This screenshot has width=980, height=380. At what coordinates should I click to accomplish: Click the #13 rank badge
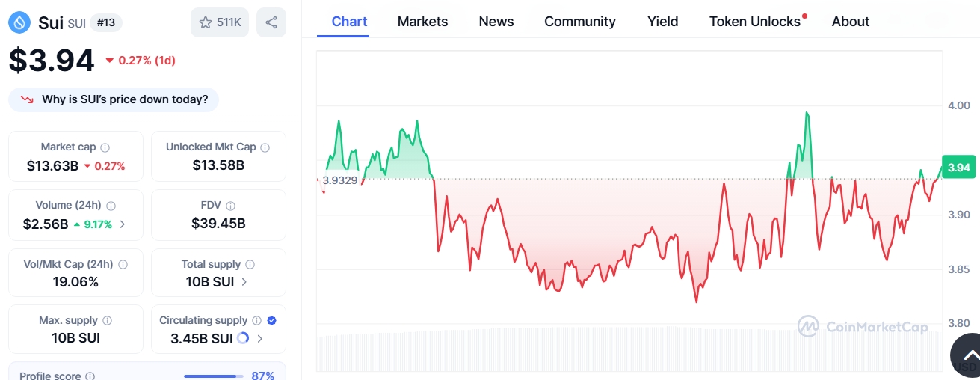point(106,22)
